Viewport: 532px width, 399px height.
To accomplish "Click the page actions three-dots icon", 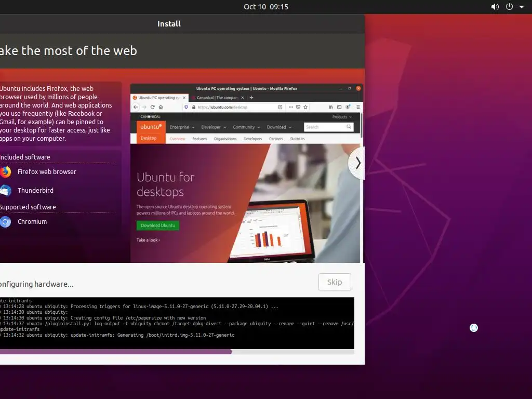I will [x=291, y=107].
